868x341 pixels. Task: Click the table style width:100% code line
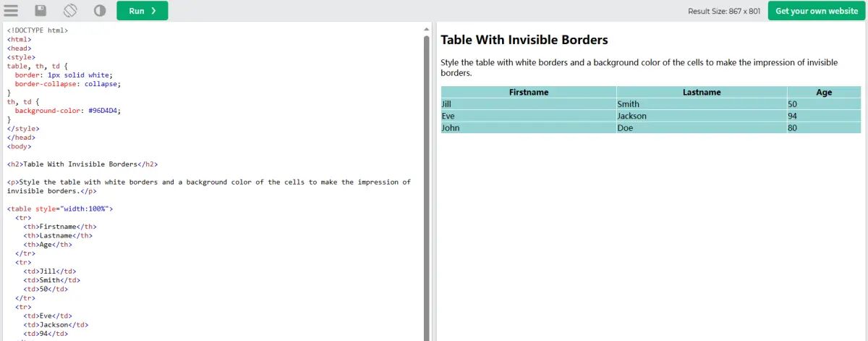60,209
